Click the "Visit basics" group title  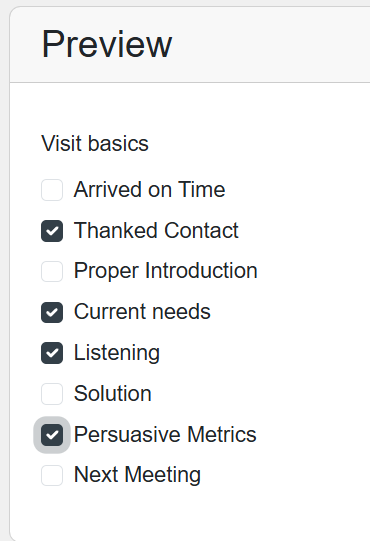click(x=95, y=143)
